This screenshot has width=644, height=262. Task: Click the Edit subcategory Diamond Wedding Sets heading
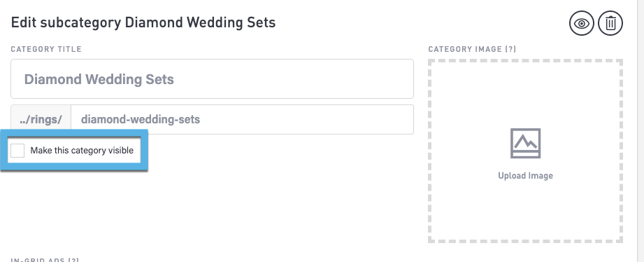143,22
